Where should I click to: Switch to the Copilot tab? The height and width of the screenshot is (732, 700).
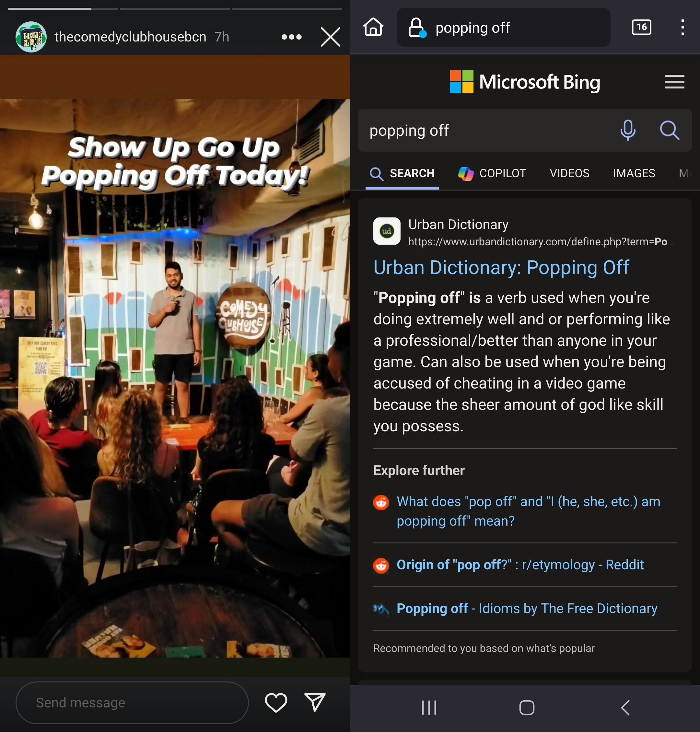click(x=492, y=173)
